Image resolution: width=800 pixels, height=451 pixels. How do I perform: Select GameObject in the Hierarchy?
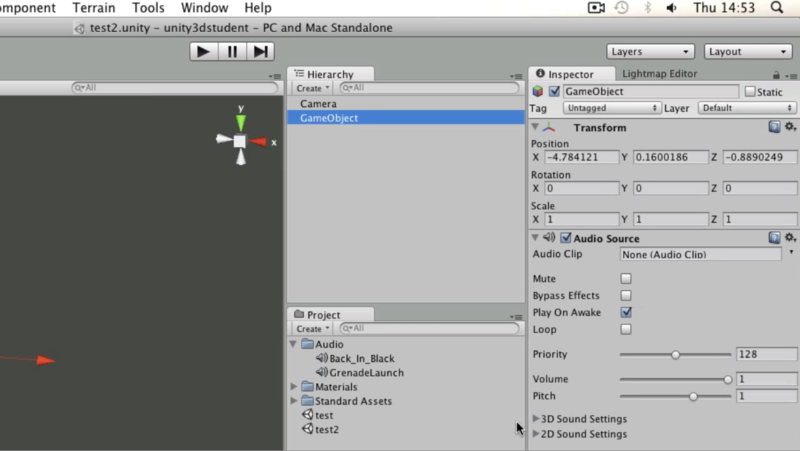(x=406, y=118)
